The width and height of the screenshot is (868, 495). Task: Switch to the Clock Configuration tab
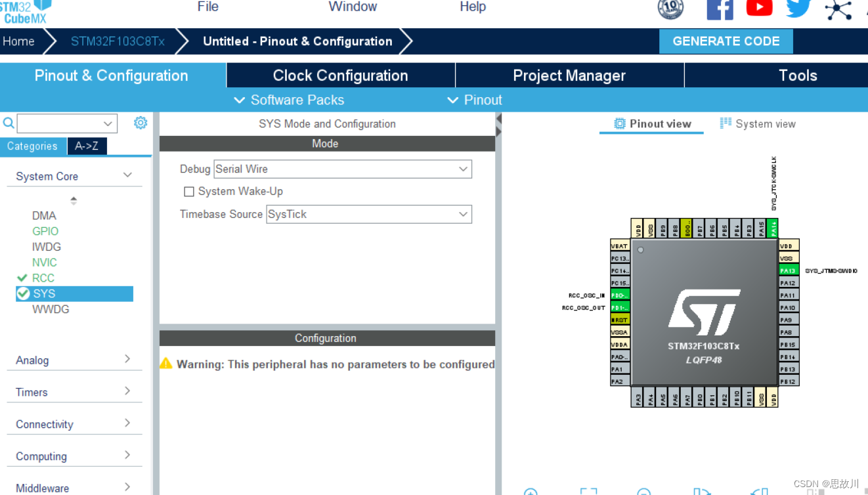341,75
